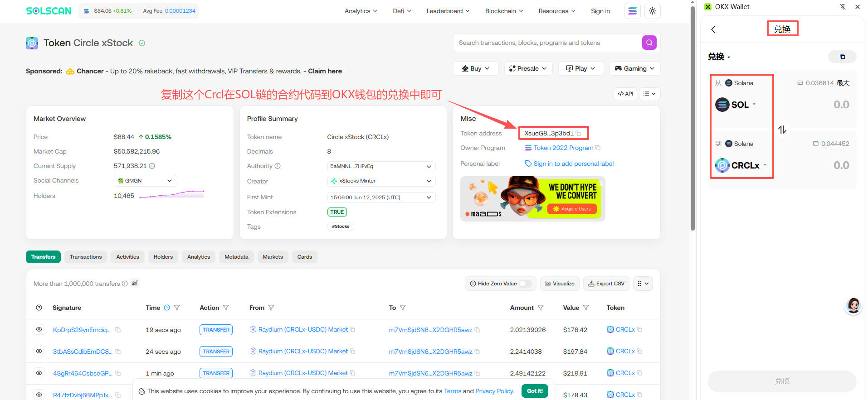868x400 pixels.
Task: Click the Current Supply info icon
Action: click(x=152, y=166)
